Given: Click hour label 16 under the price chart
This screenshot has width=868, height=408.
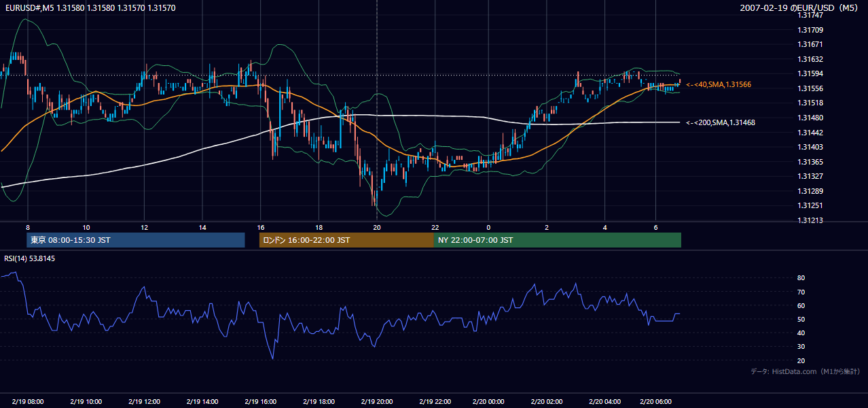Looking at the screenshot, I should (261, 226).
